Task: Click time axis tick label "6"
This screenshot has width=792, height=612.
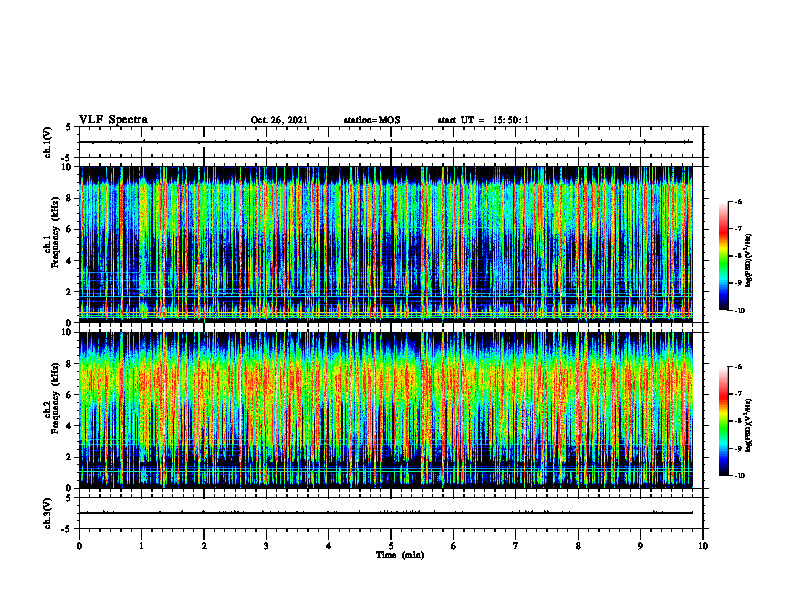Action: (454, 546)
